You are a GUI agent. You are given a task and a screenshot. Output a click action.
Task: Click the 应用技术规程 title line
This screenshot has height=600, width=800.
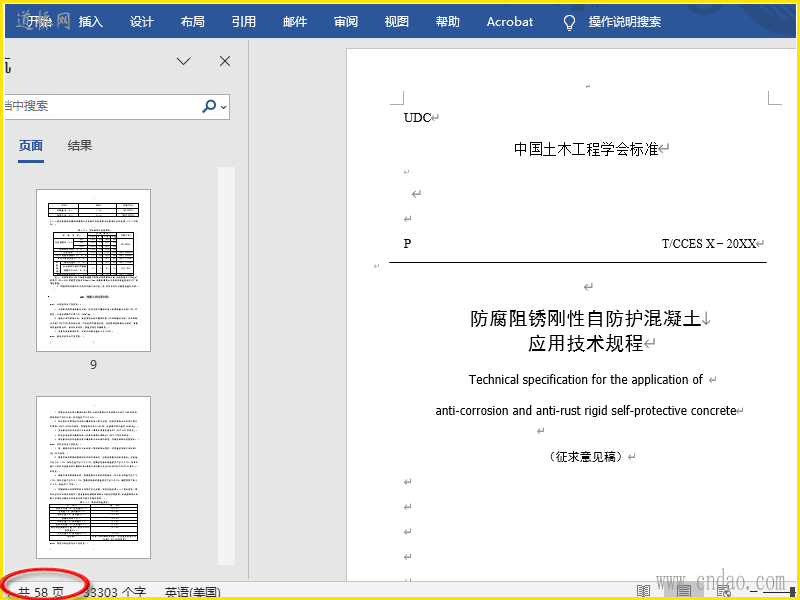585,343
